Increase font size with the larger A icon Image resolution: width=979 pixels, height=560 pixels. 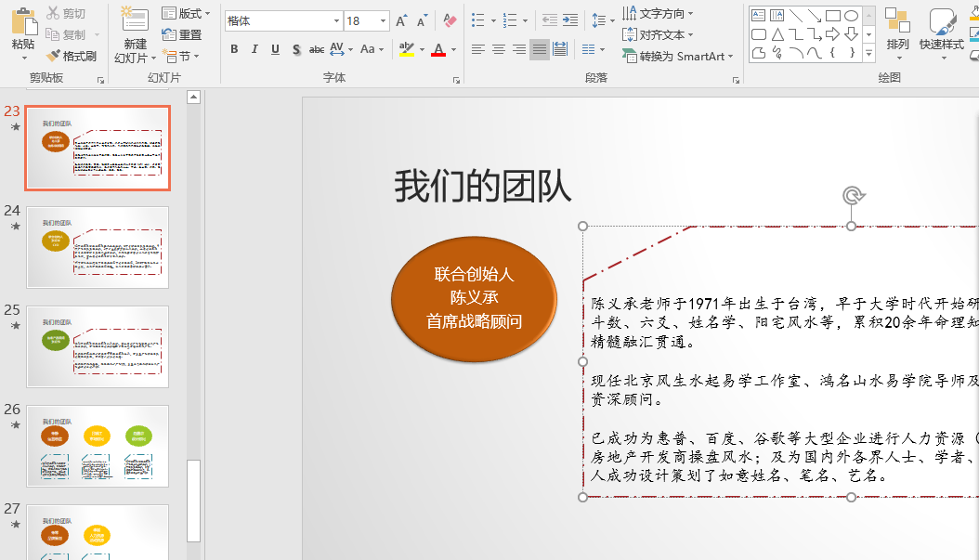401,20
